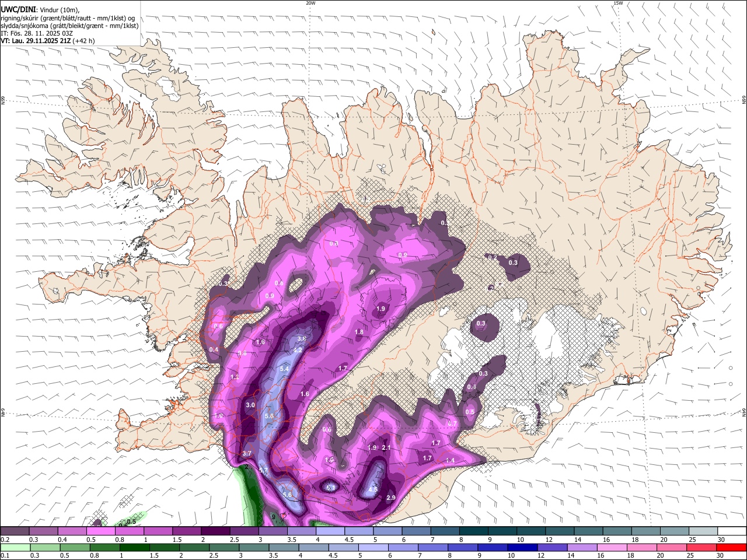The image size is (747, 560).
Task: Select the darkest green 1 mm rain swatch
Action: pyautogui.click(x=135, y=548)
